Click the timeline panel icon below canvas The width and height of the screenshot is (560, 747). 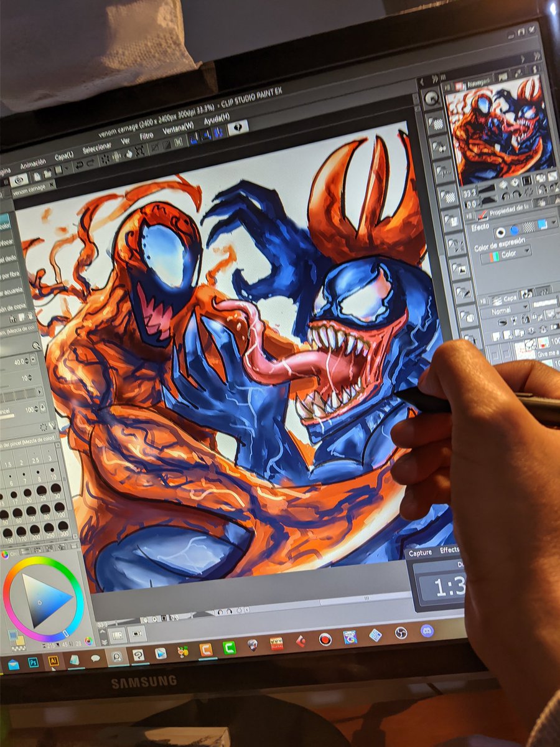[116, 635]
